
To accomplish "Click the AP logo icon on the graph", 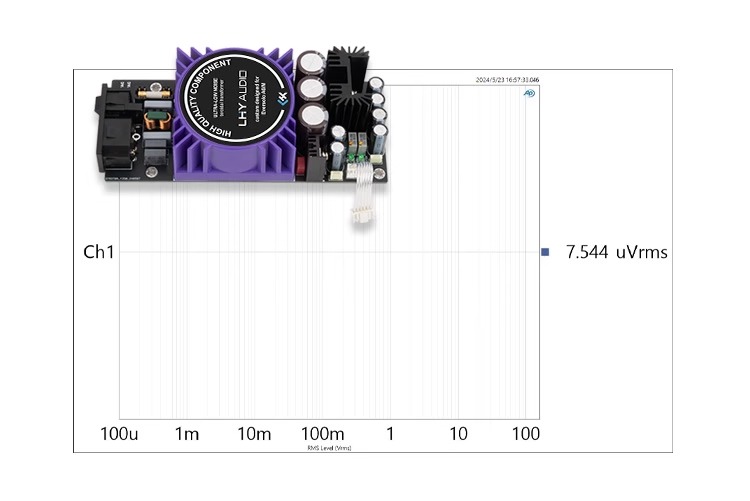I will coord(529,94).
